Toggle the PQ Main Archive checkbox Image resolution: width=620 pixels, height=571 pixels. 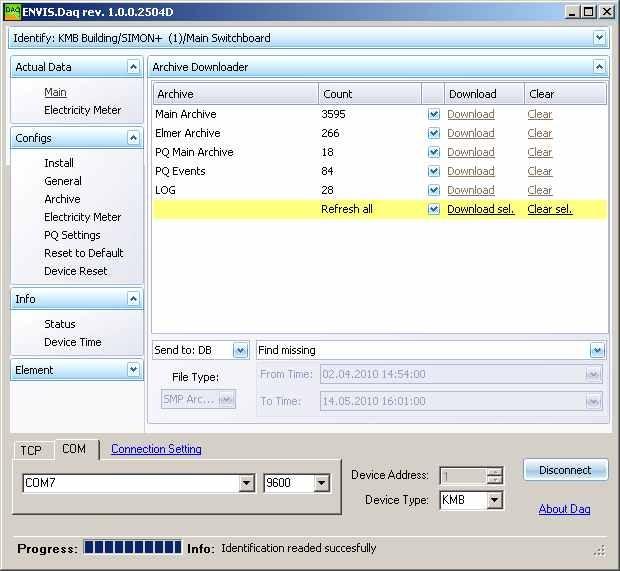pyautogui.click(x=434, y=152)
